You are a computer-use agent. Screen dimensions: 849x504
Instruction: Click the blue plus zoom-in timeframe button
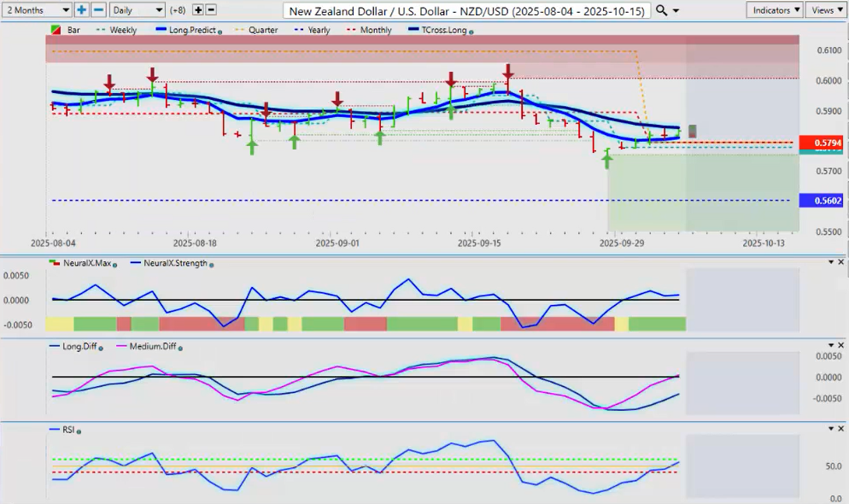[x=81, y=10]
